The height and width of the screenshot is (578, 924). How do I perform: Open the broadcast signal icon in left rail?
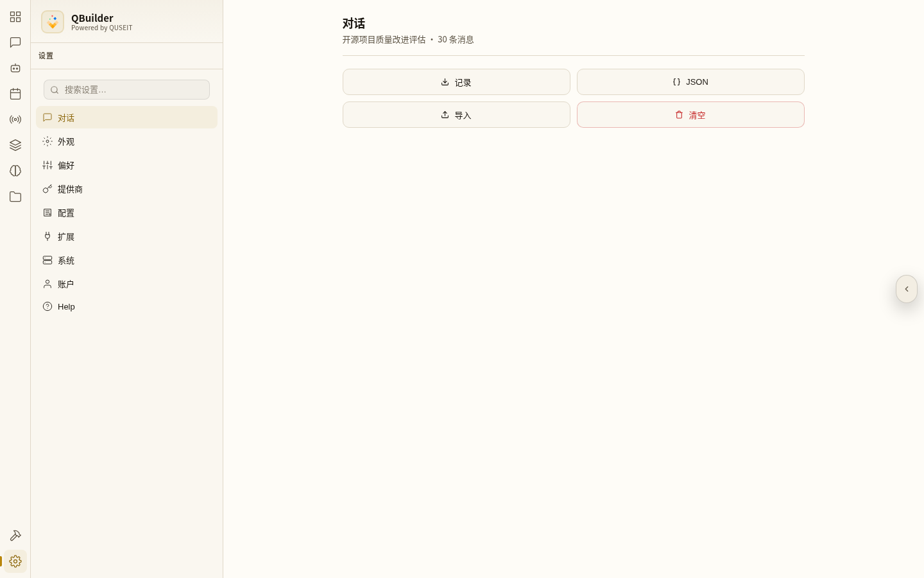[x=15, y=119]
